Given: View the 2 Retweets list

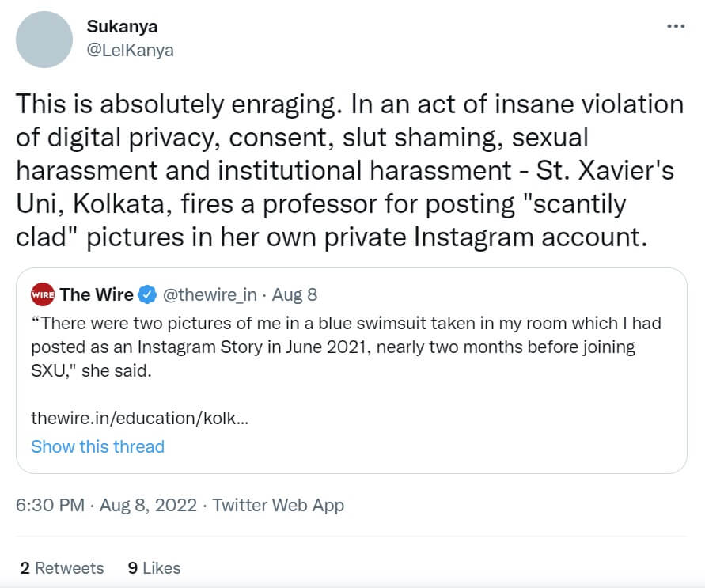Looking at the screenshot, I should 62,567.
